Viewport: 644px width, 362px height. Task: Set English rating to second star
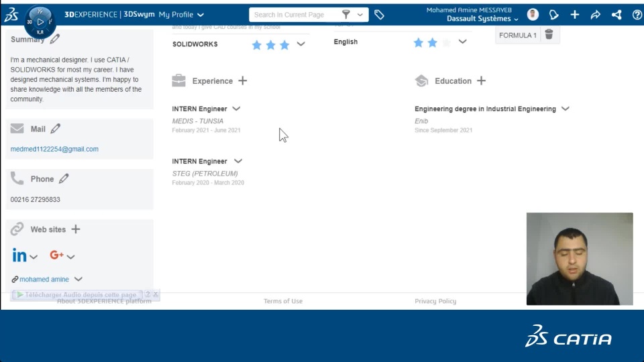click(433, 42)
